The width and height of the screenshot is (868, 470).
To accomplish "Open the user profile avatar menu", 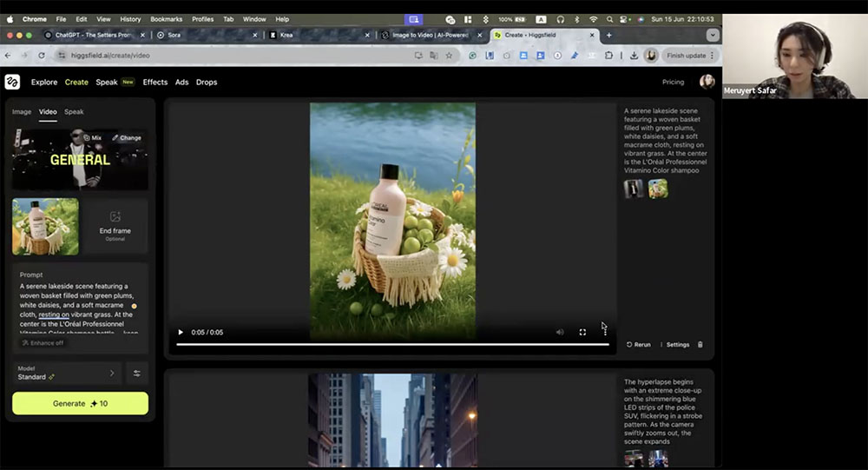I will click(707, 82).
